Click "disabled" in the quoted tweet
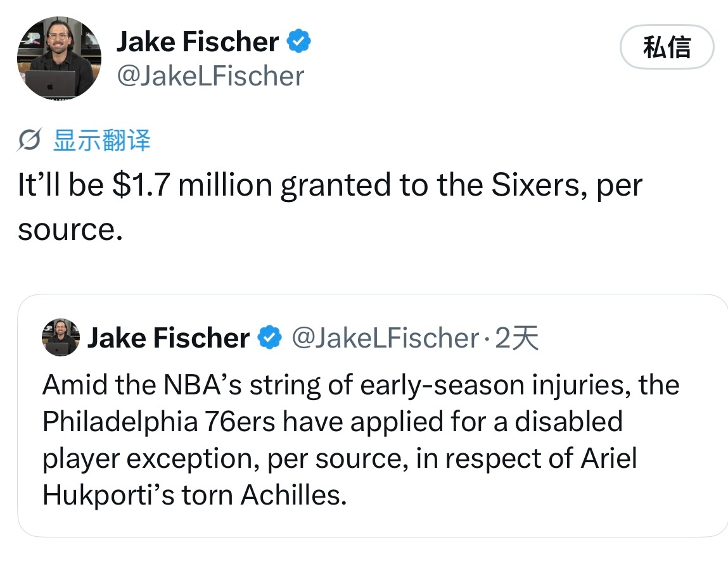728x578 pixels. [569, 422]
